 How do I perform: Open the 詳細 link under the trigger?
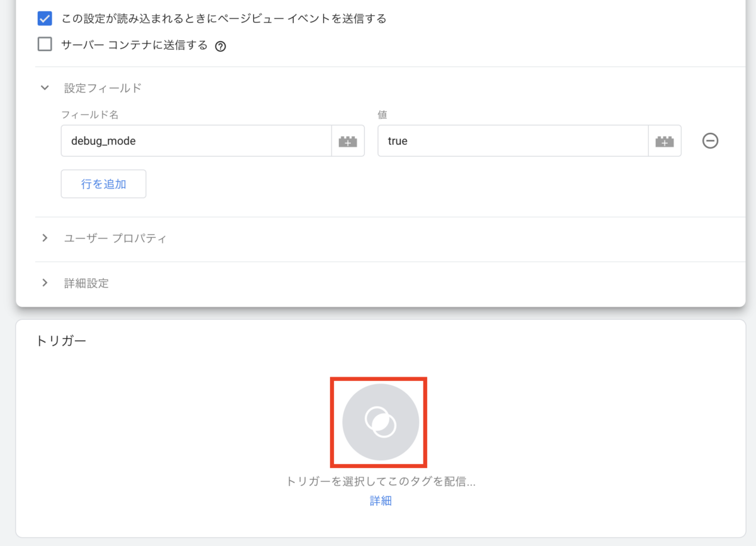(x=381, y=501)
